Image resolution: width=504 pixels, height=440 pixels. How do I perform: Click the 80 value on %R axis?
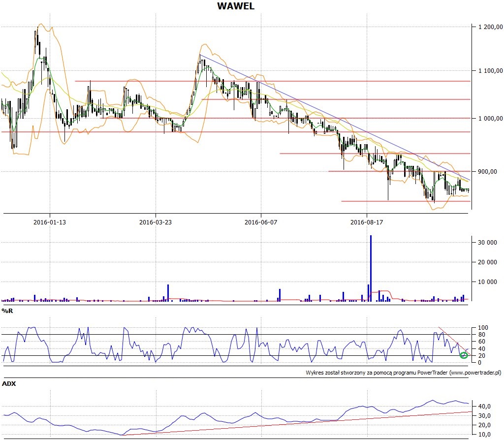point(481,335)
